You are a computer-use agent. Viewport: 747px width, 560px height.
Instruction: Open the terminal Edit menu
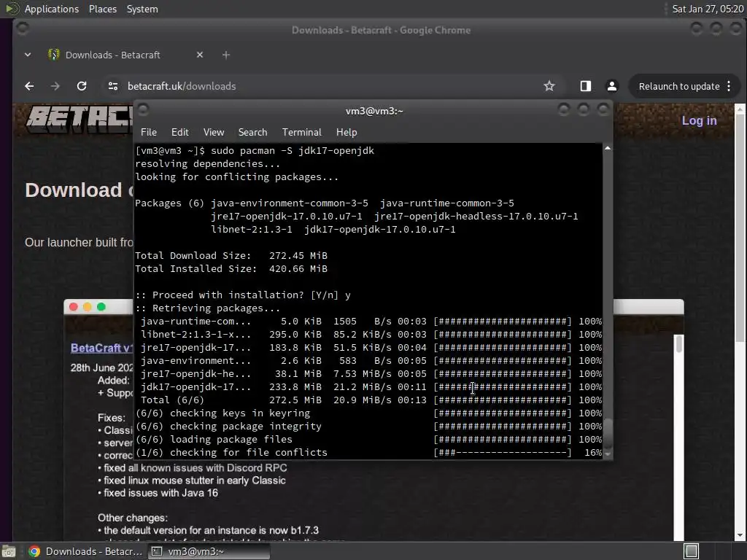click(179, 133)
